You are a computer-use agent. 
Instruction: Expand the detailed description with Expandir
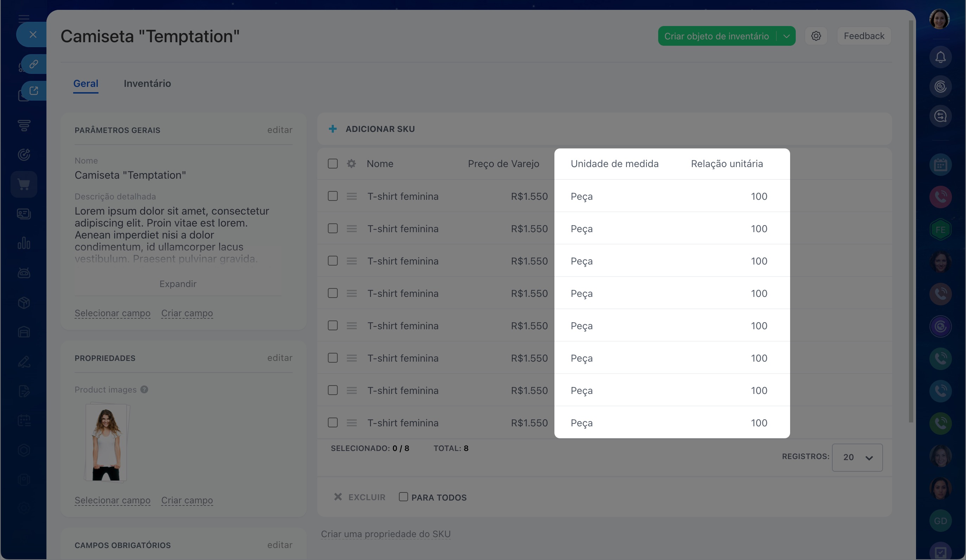(178, 284)
